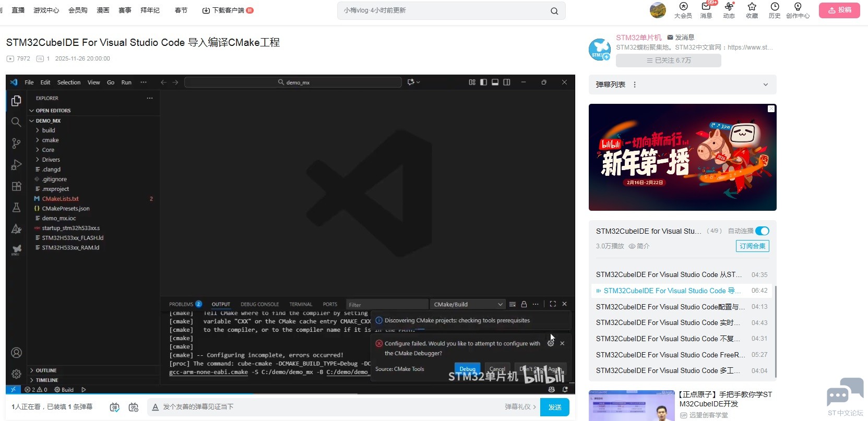Viewport: 868px width, 421px height.
Task: Open the 已关注 6.7万 follow menu
Action: 668,61
